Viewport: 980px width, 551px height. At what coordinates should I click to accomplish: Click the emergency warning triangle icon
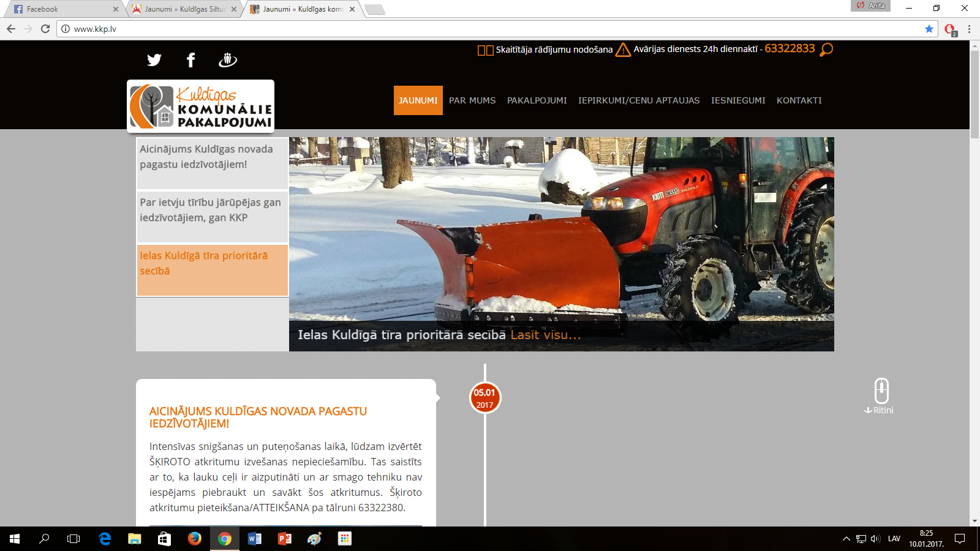coord(623,50)
